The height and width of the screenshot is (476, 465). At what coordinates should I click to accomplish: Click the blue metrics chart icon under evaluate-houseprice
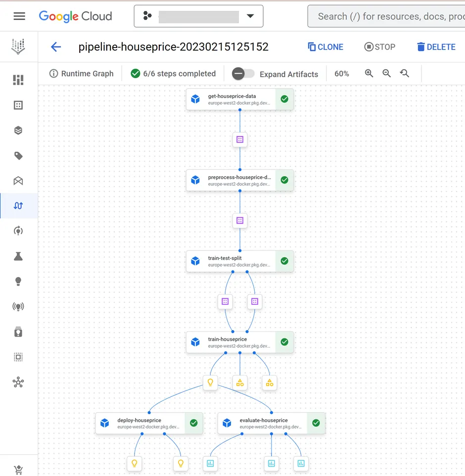tap(271, 463)
